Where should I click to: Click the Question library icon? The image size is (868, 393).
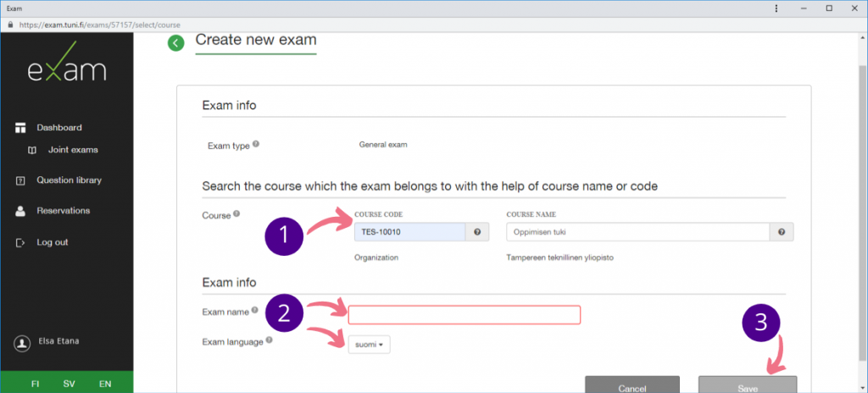[x=21, y=180]
